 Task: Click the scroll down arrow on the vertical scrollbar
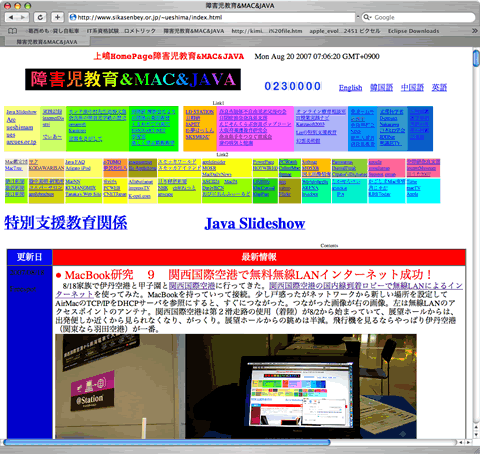pos(476,435)
